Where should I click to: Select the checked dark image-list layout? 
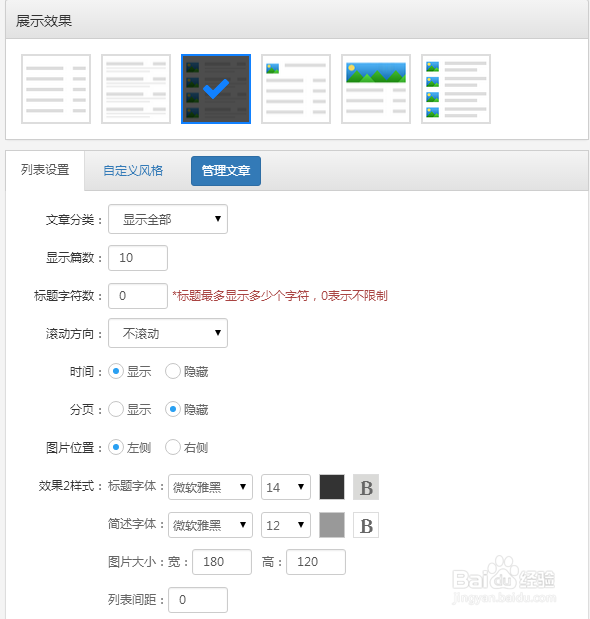[x=216, y=89]
